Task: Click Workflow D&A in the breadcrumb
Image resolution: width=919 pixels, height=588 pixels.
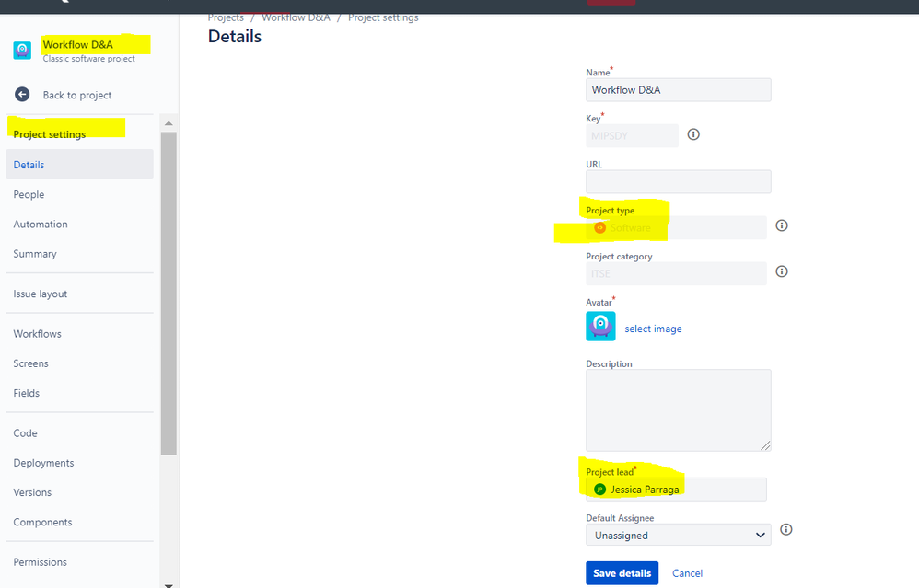Action: click(x=296, y=17)
